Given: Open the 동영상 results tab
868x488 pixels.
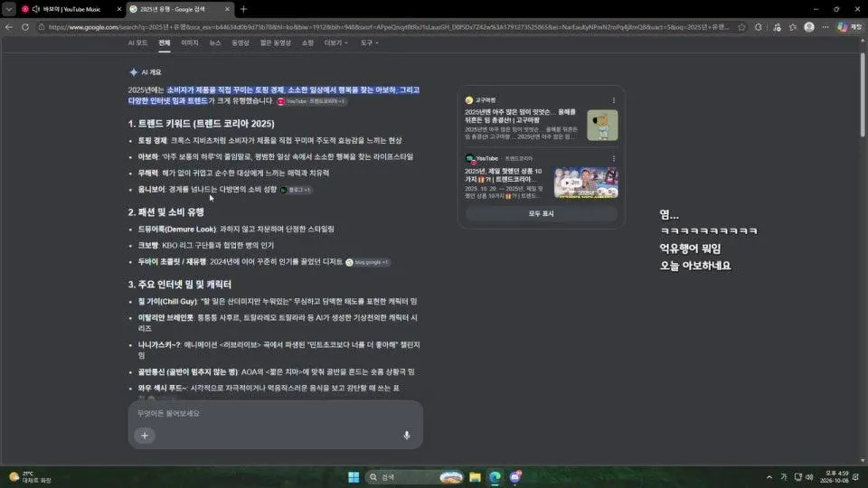Looking at the screenshot, I should [241, 42].
